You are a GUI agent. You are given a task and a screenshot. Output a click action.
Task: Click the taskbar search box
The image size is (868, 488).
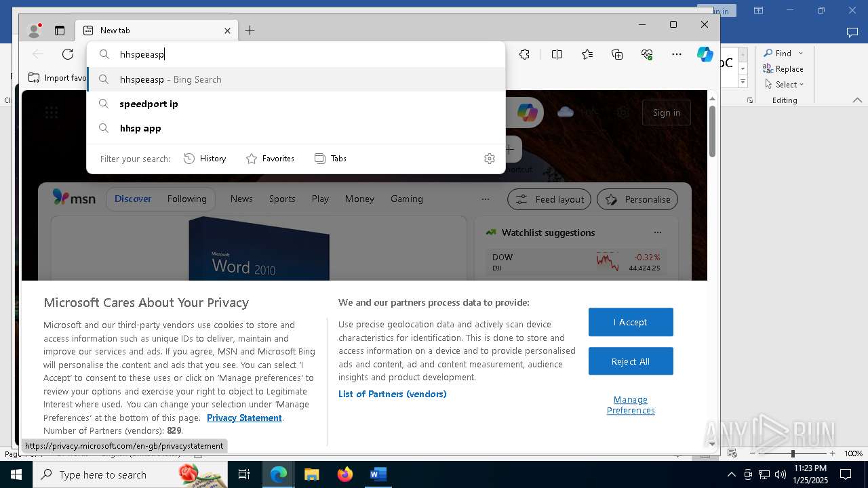point(130,474)
